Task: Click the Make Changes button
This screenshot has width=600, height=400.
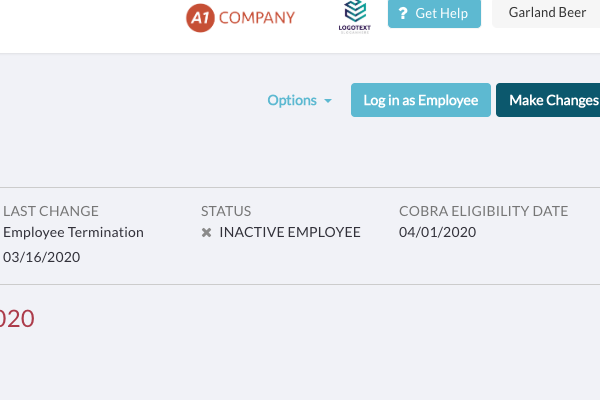Action: click(x=550, y=100)
